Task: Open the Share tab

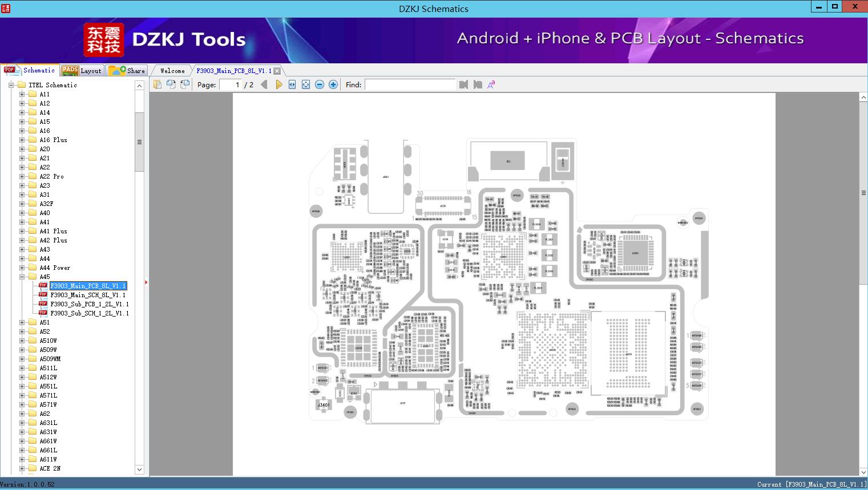Action: [127, 71]
